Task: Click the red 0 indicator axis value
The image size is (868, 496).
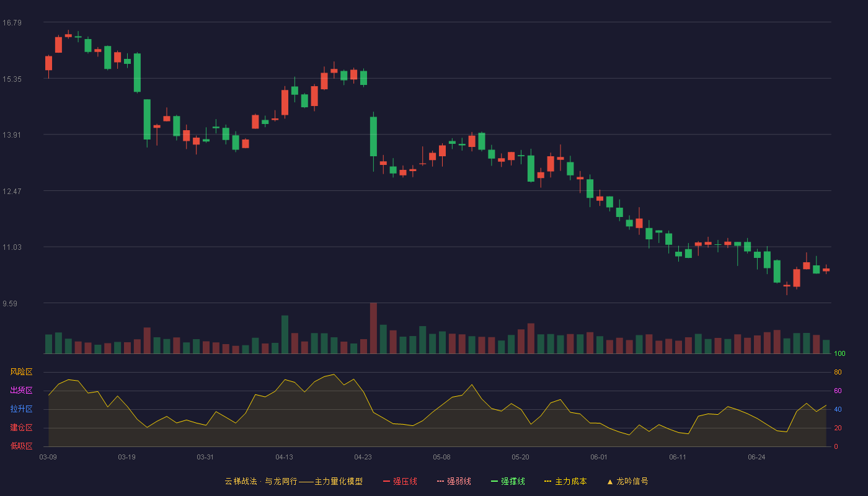Action: tap(836, 446)
